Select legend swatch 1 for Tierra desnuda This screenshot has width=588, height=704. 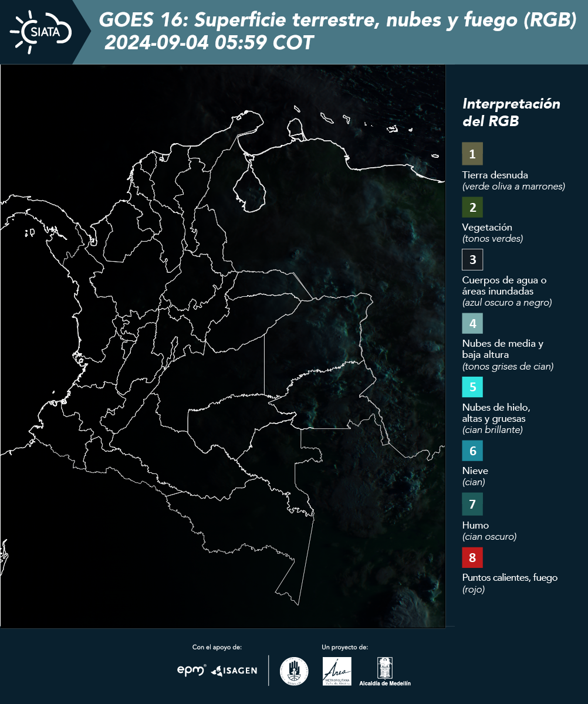click(x=472, y=154)
